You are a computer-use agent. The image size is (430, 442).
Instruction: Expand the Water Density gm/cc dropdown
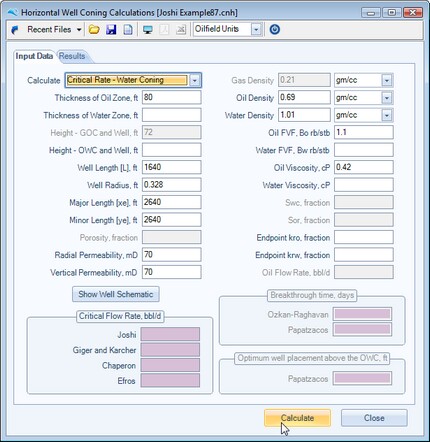[387, 115]
